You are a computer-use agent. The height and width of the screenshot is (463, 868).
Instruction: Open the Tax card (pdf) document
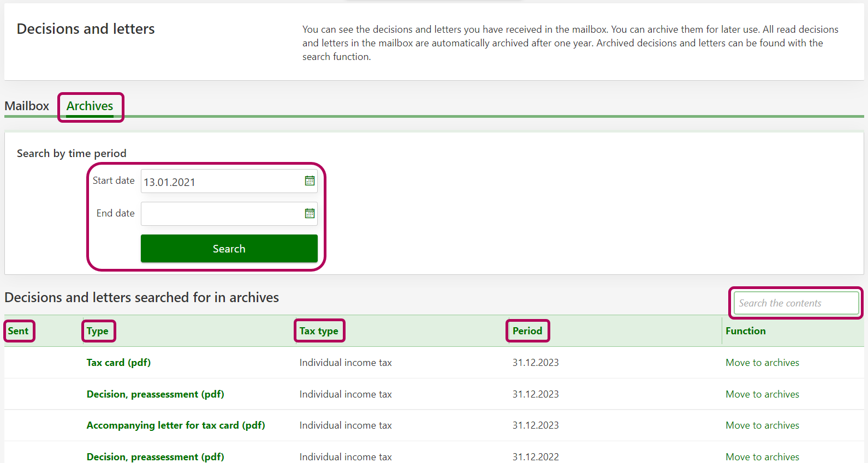(x=118, y=363)
